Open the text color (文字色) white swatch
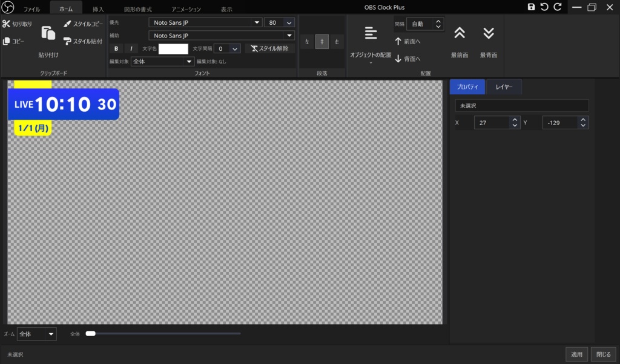Viewport: 620px width, 364px height. 173,48
